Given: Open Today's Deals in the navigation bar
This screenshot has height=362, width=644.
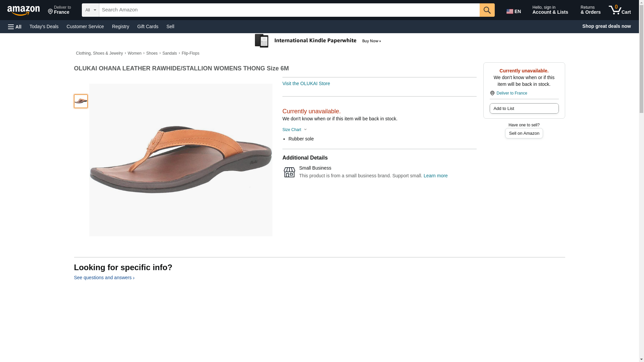Looking at the screenshot, I should [44, 26].
